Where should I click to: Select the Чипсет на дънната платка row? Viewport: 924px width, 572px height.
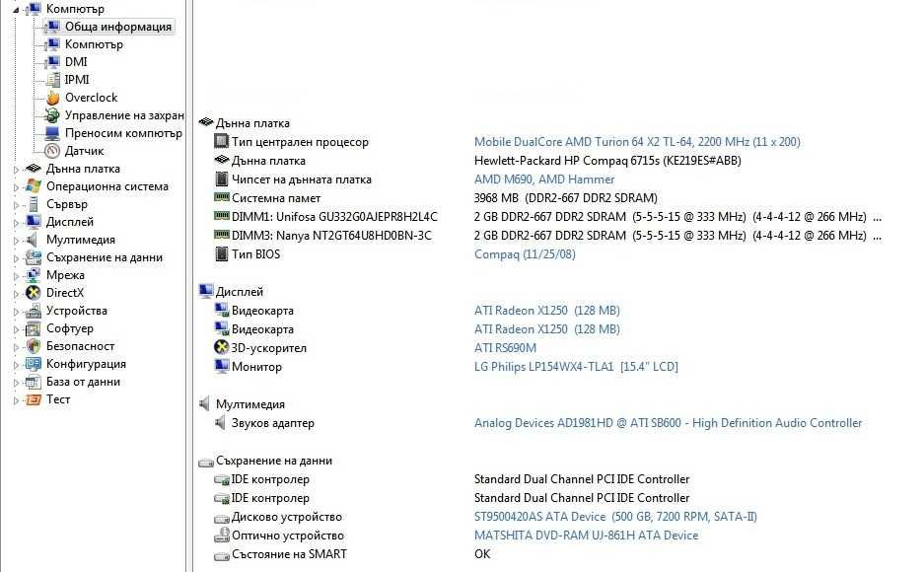point(301,179)
